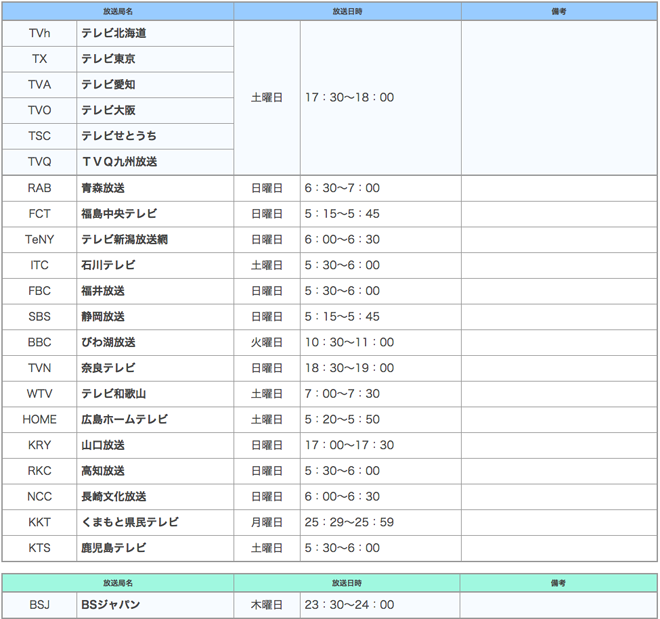This screenshot has width=660, height=619.
Task: Select the テレビ和歌山 station name
Action: point(114,393)
